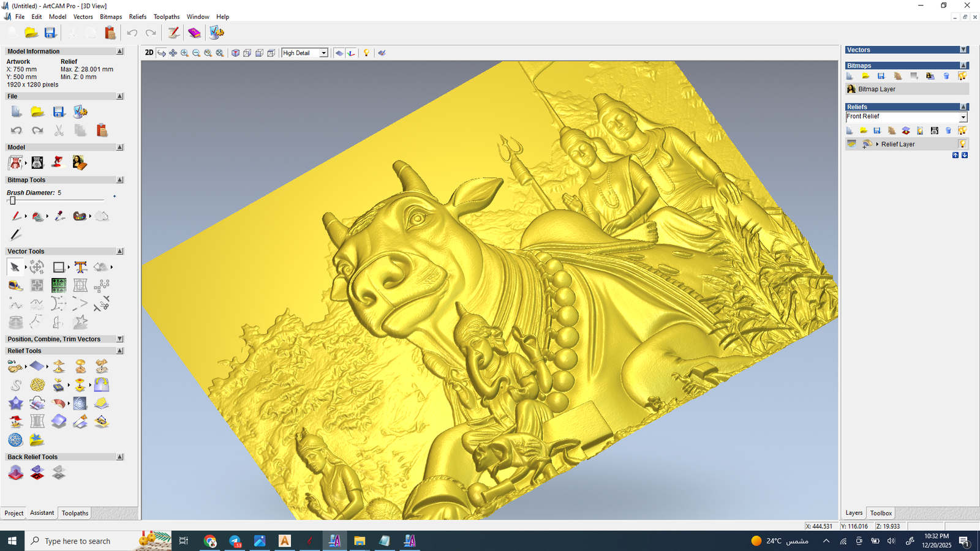Click the isometric view cube icon

coord(235,53)
